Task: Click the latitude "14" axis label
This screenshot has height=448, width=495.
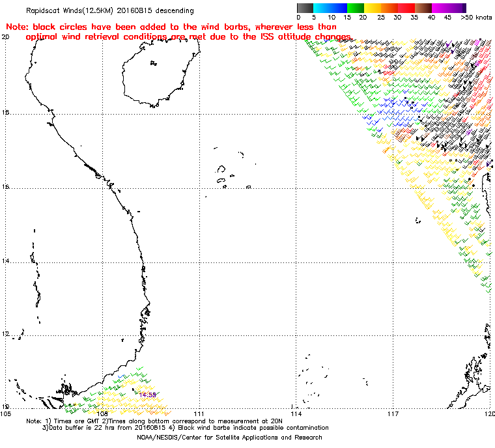Action: (x=5, y=261)
